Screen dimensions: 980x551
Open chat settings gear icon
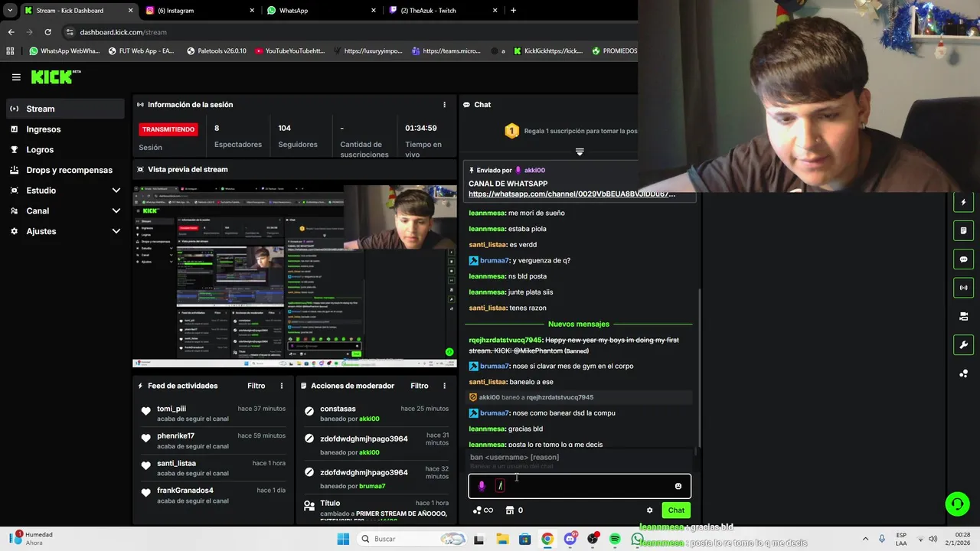(650, 510)
